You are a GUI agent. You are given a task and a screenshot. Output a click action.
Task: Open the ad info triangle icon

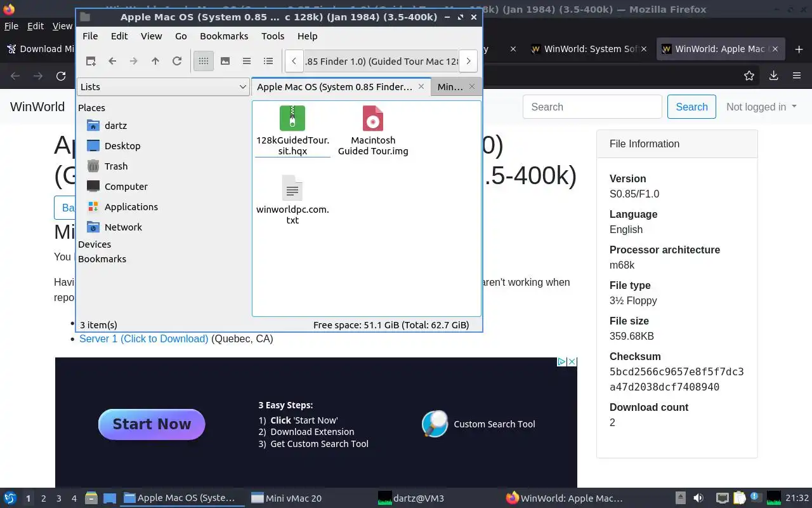click(x=561, y=362)
